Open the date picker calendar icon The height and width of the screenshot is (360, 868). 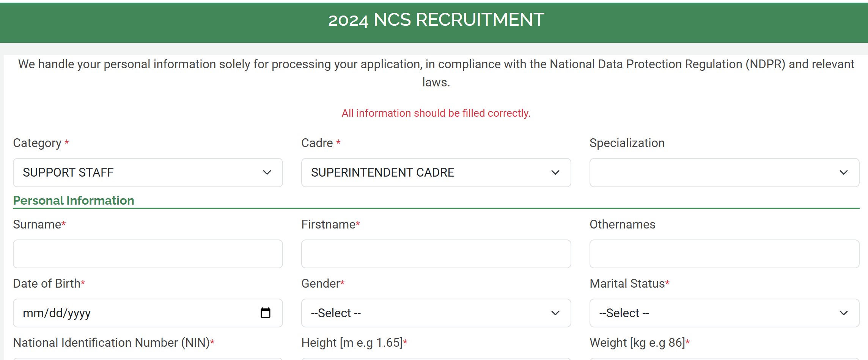tap(266, 313)
